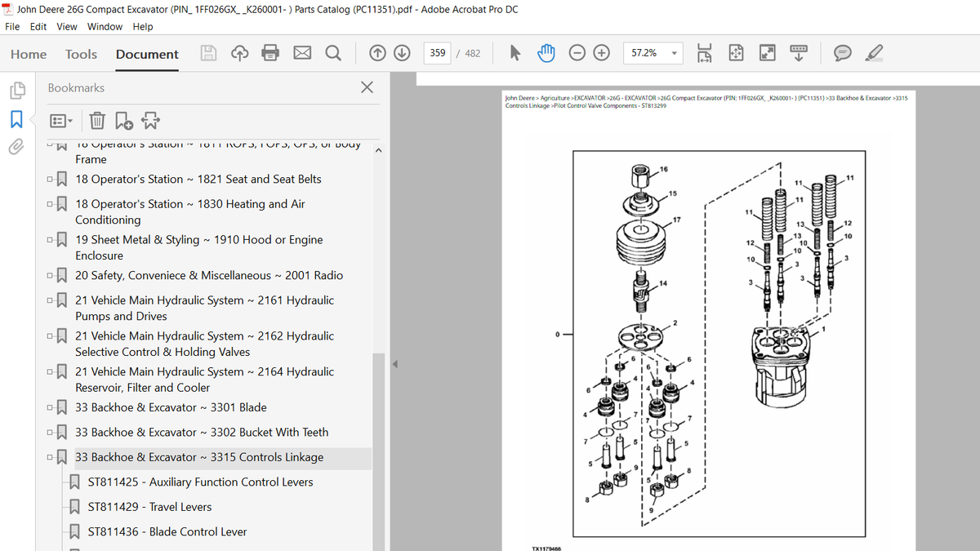Switch to the Tools tab
This screenshot has height=551, width=980.
tap(81, 54)
